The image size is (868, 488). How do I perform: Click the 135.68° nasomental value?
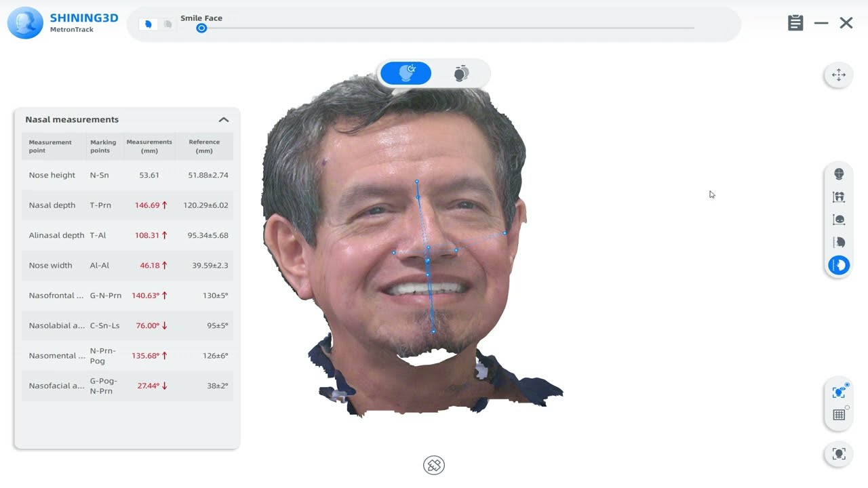(x=145, y=355)
